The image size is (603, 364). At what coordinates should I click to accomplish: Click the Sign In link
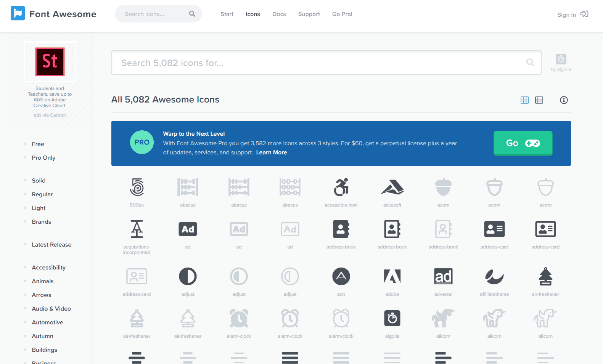coord(566,14)
